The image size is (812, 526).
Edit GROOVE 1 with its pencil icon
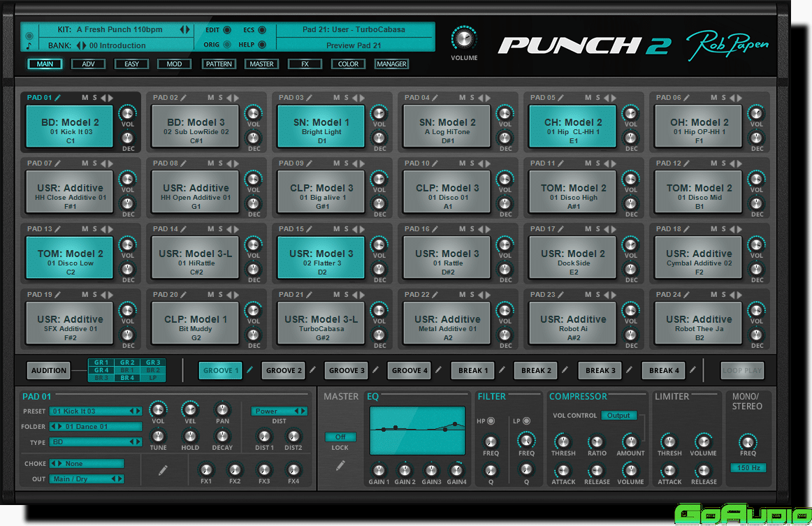coord(249,370)
